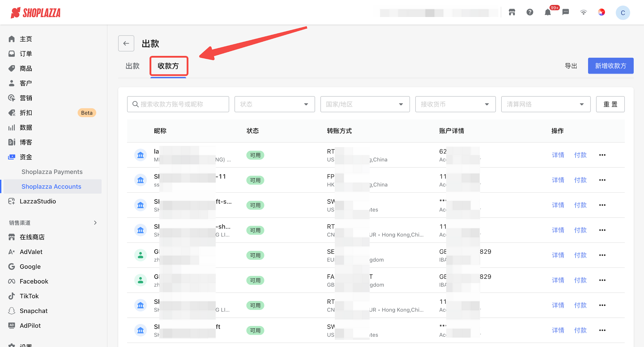Open AdValet sales channel
This screenshot has width=644, height=347.
click(31, 252)
